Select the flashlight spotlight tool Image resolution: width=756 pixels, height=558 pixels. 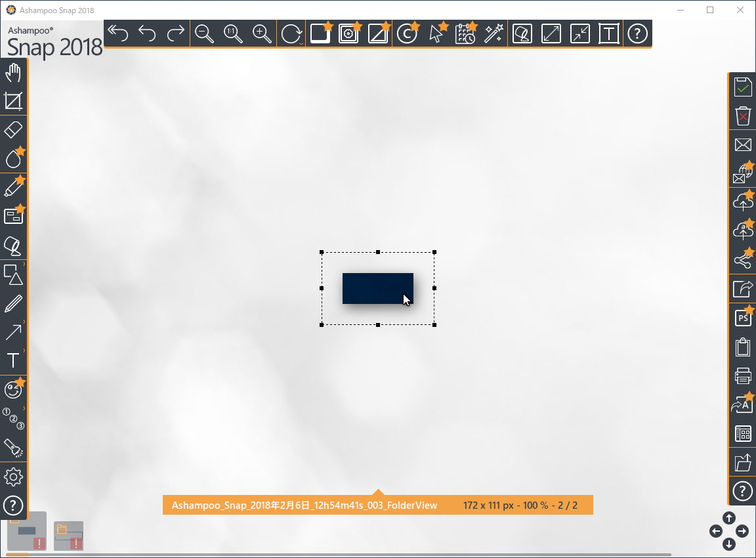point(13,448)
